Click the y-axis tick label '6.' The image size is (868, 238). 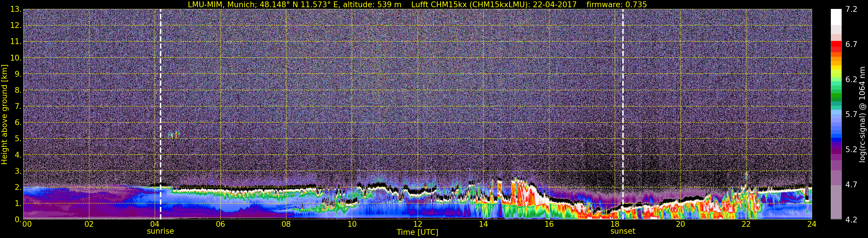[x=18, y=123]
